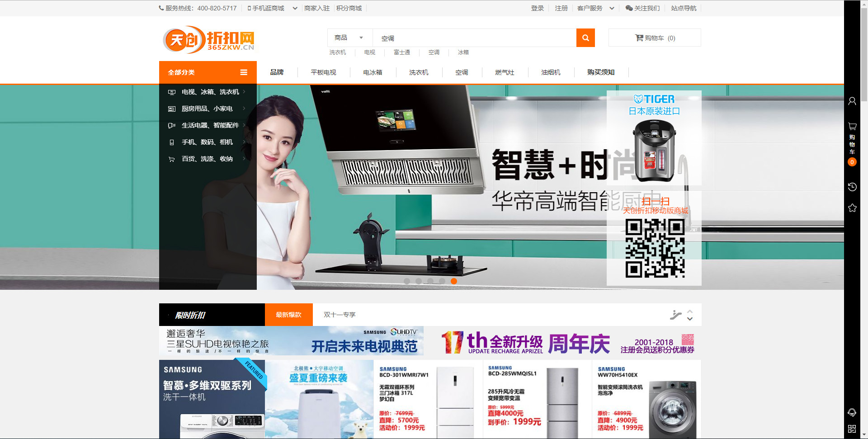
Task: Open the 商品 search type dropdown
Action: [349, 38]
